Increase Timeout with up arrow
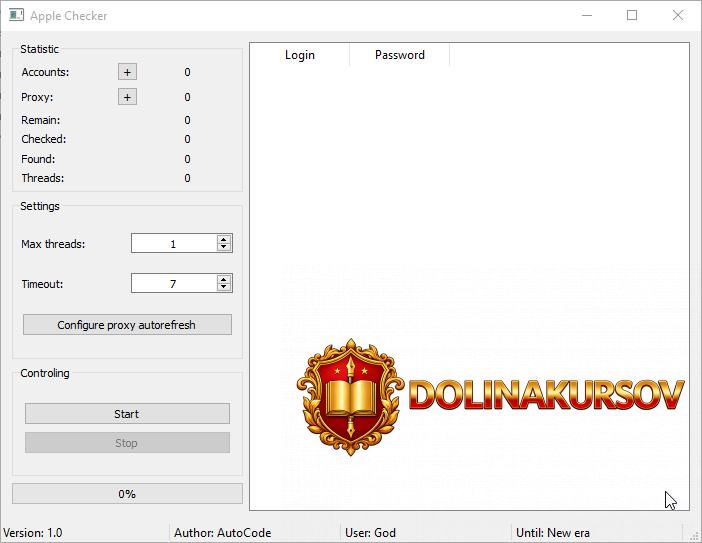The width and height of the screenshot is (702, 543). coord(224,279)
